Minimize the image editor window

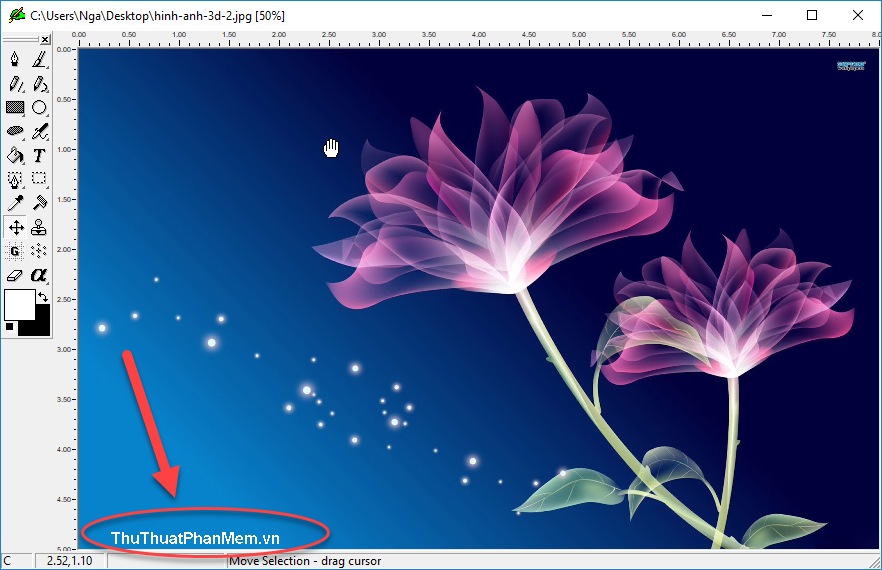pyautogui.click(x=767, y=15)
